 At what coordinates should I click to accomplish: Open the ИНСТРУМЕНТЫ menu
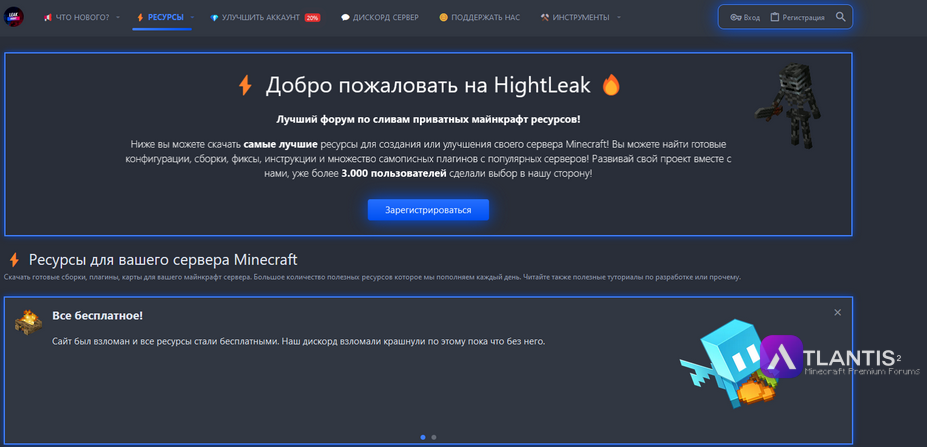[x=581, y=18]
